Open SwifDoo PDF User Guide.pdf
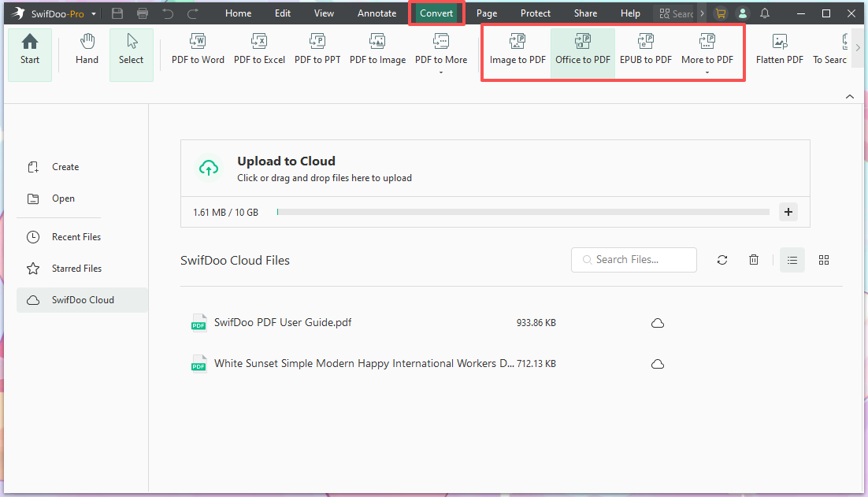 point(282,322)
